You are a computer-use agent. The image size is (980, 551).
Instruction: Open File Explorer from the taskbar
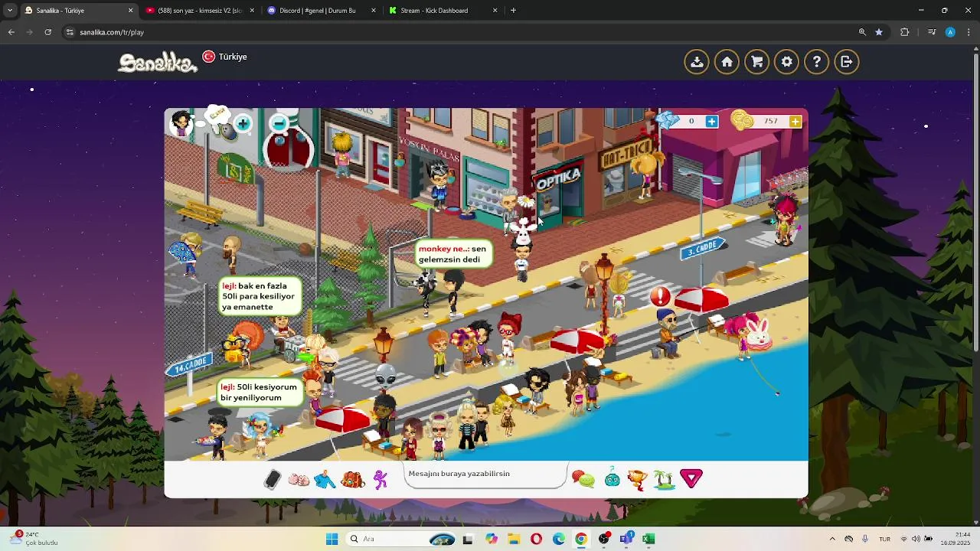click(x=513, y=539)
